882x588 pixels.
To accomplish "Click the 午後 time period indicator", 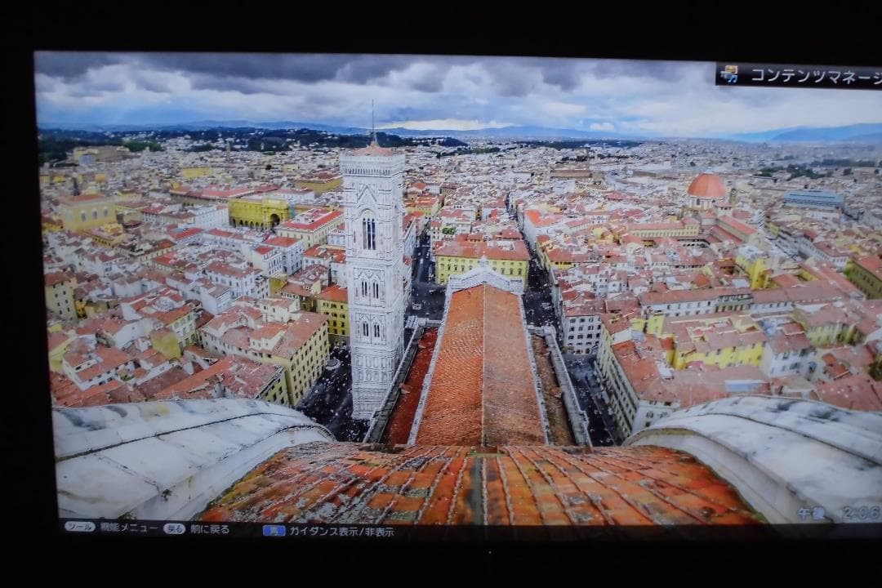I will coord(812,513).
